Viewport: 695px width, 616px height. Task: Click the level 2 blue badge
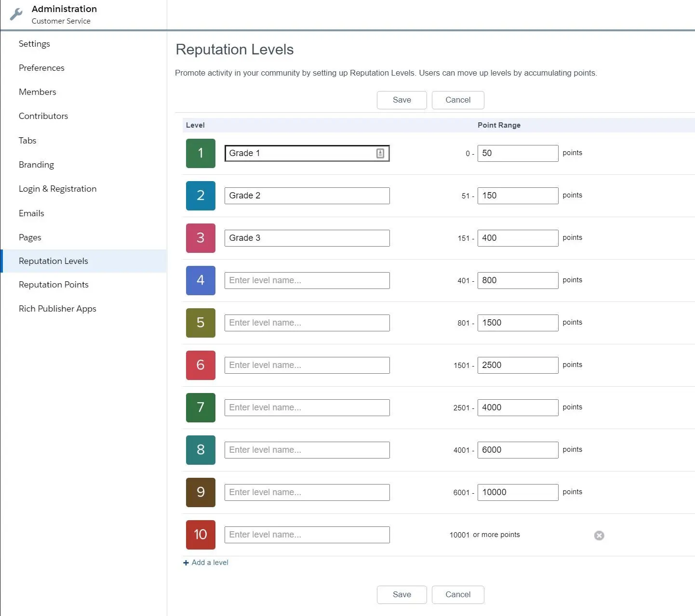[200, 196]
